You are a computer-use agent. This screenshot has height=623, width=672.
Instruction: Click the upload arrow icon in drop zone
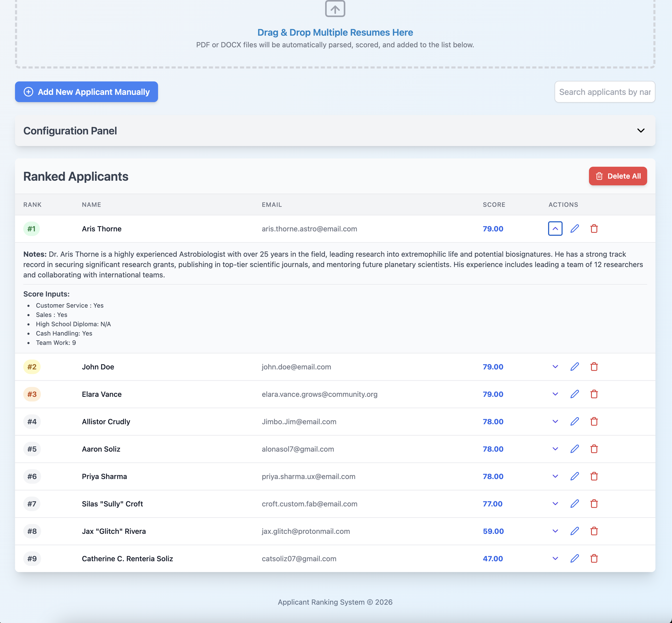tap(335, 9)
